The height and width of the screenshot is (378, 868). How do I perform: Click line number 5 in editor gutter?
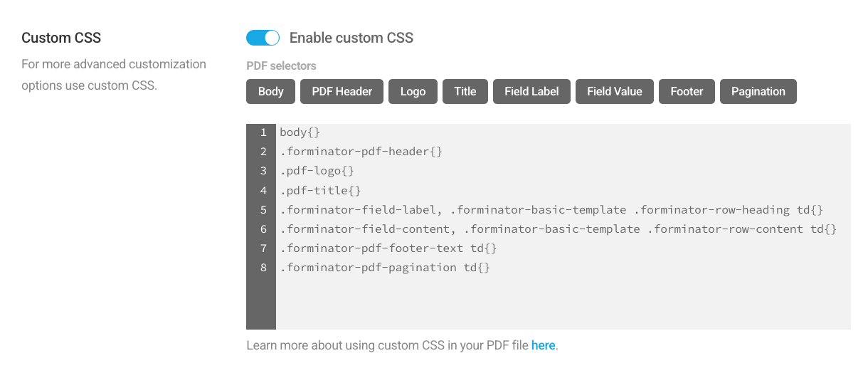tap(263, 210)
